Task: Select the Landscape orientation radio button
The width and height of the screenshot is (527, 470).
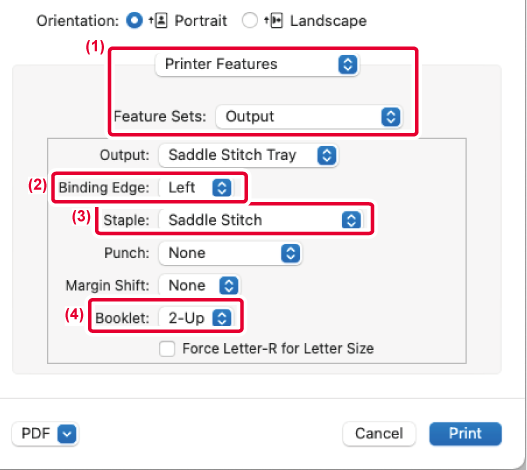Action: tap(250, 20)
